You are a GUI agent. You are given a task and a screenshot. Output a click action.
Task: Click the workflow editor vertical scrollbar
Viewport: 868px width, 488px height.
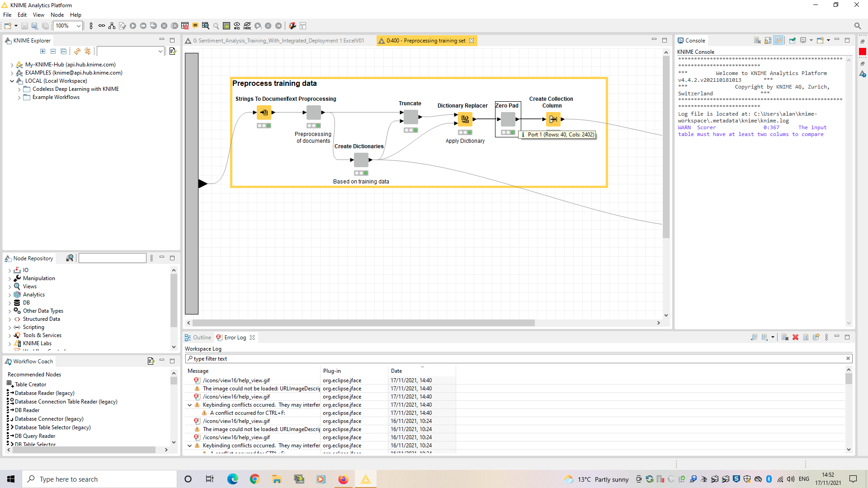665,147
